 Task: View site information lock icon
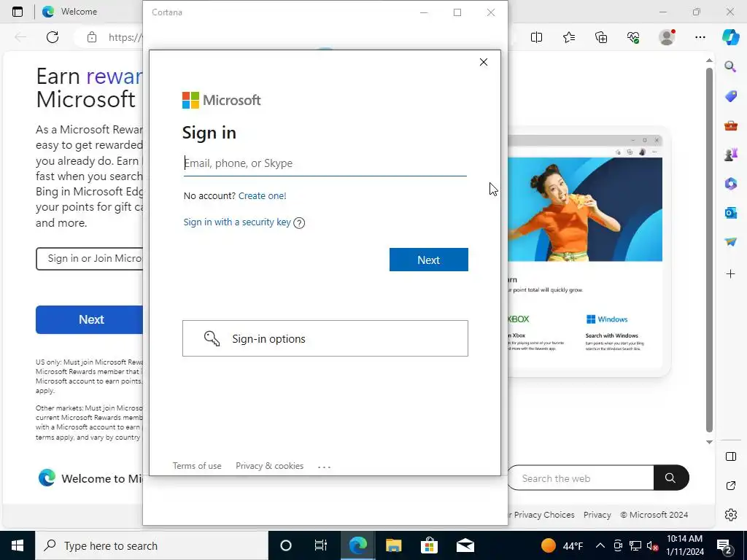[92, 37]
